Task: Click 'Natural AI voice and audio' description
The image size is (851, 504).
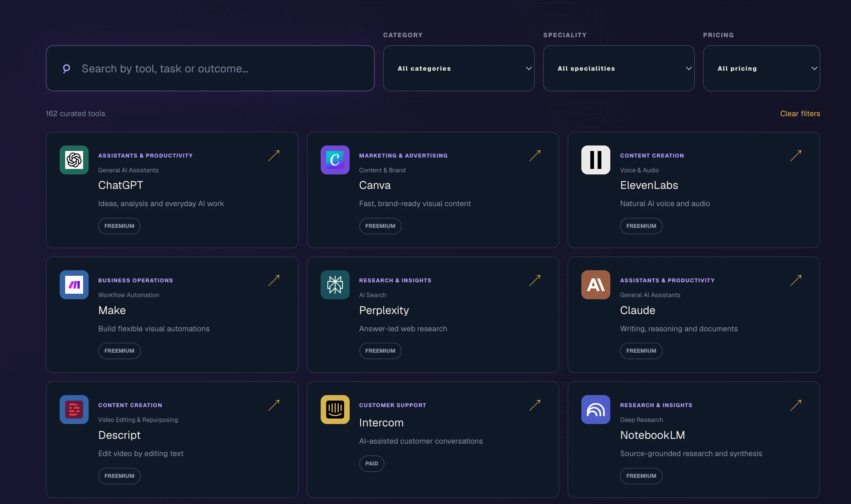Action: click(x=665, y=204)
